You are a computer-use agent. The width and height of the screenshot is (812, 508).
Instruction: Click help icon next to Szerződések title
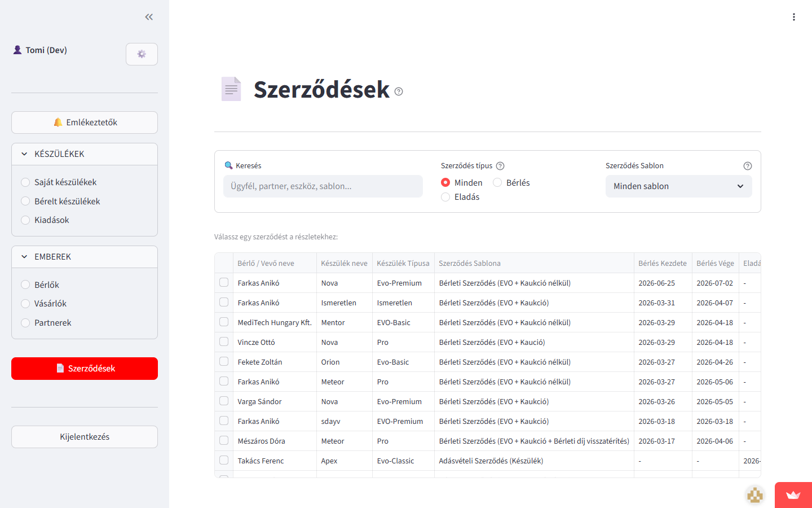pyautogui.click(x=399, y=91)
